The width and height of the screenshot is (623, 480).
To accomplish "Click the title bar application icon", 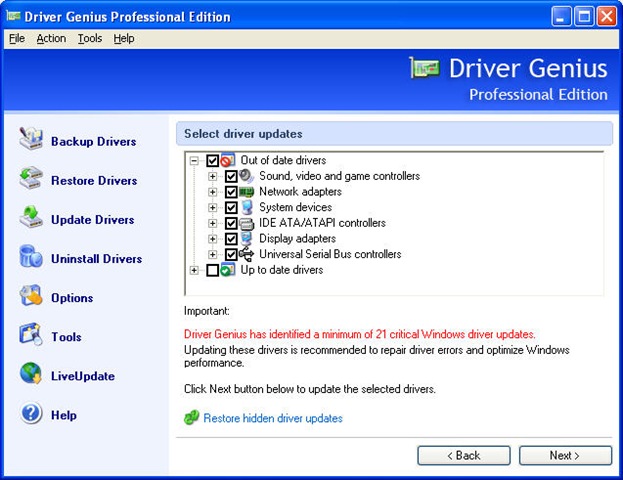I will 13,16.
